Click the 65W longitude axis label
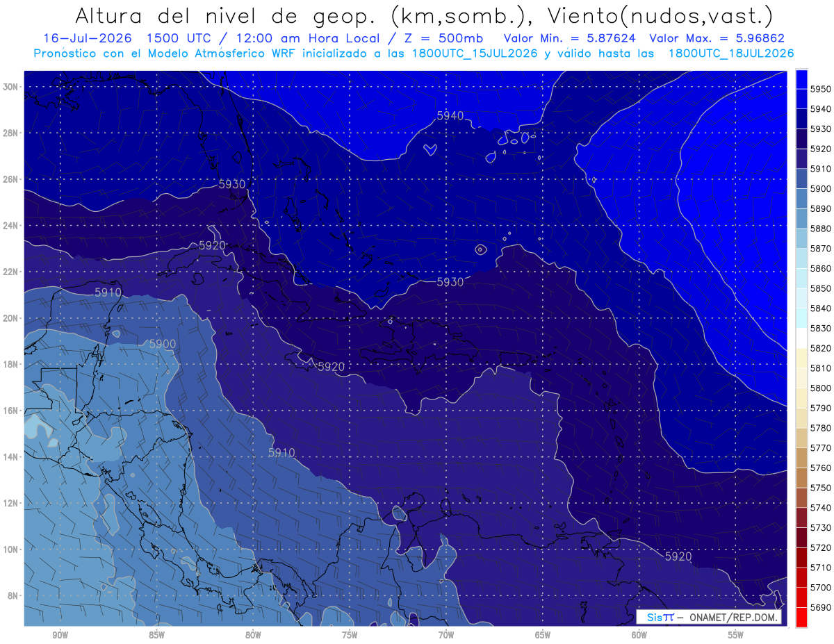 [x=543, y=636]
